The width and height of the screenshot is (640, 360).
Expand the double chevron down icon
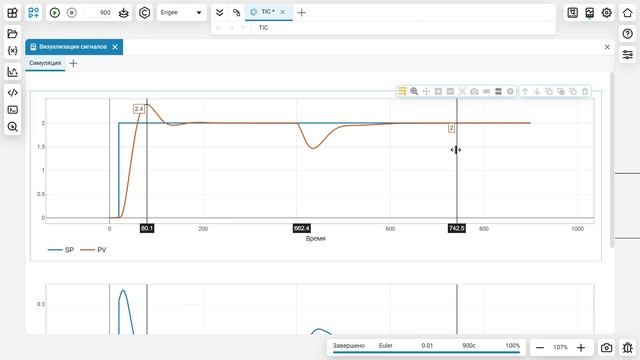220,13
